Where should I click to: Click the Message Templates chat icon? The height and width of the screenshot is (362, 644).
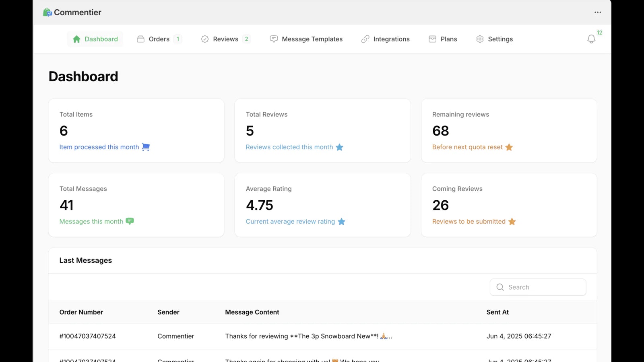pos(274,39)
